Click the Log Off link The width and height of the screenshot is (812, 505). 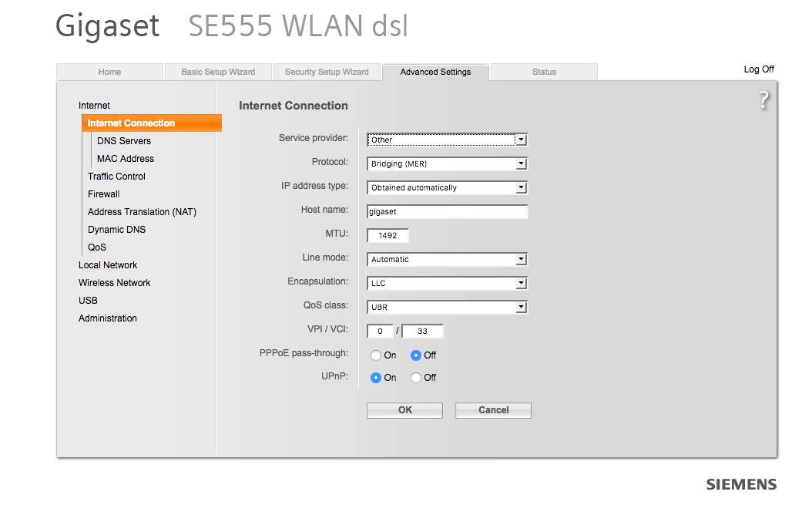(759, 69)
